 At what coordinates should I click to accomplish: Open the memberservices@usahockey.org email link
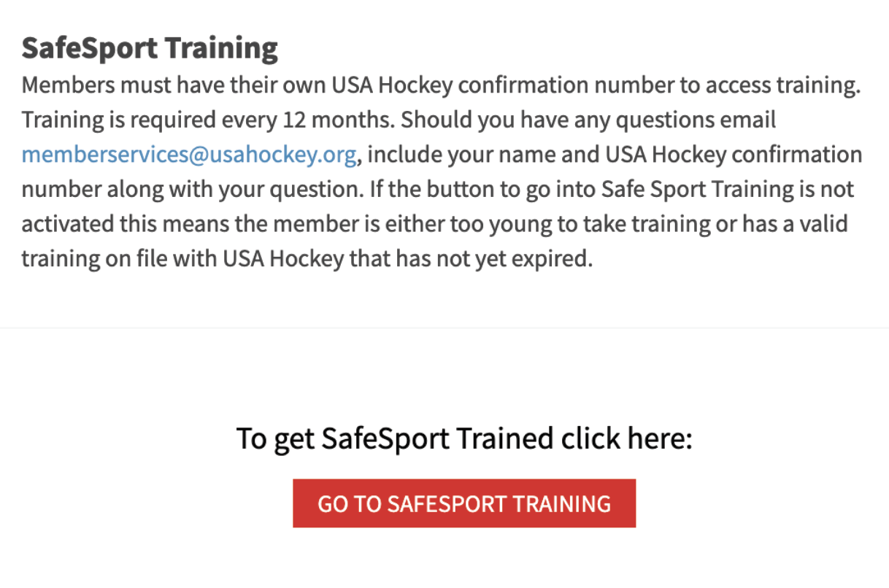(189, 155)
